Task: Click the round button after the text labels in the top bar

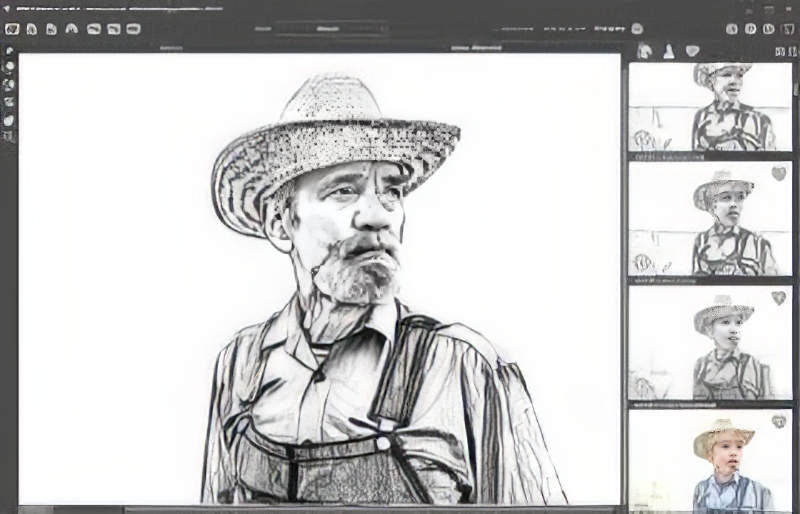Action: [637, 29]
